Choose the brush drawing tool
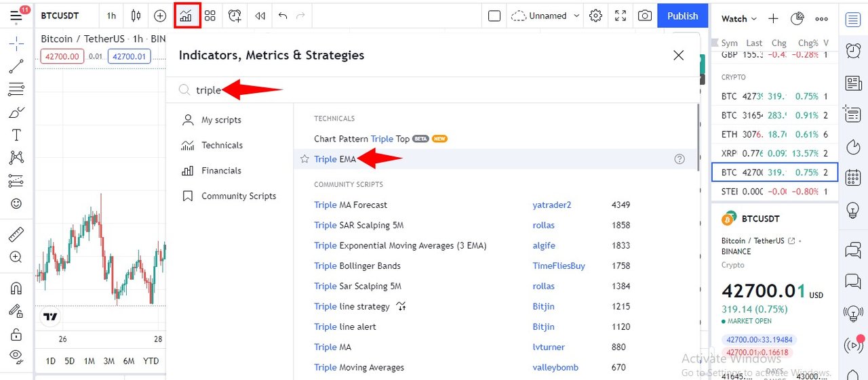This screenshot has width=868, height=380. pyautogui.click(x=16, y=112)
